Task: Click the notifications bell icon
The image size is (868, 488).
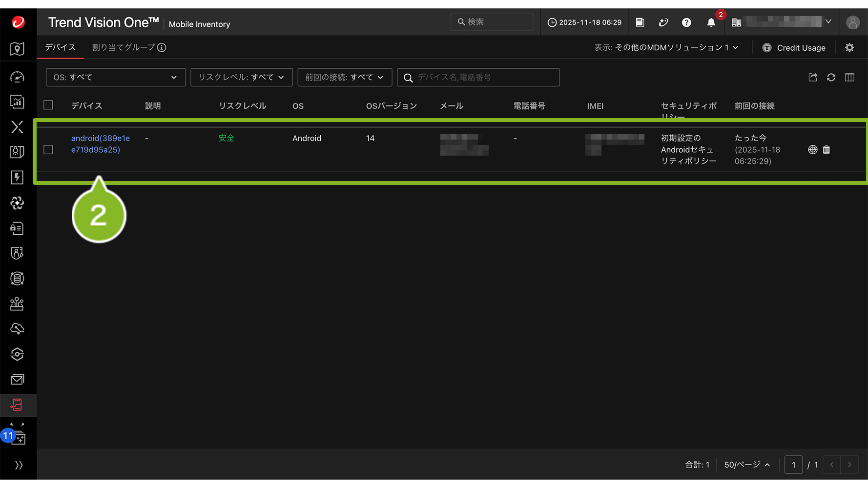Action: (711, 22)
